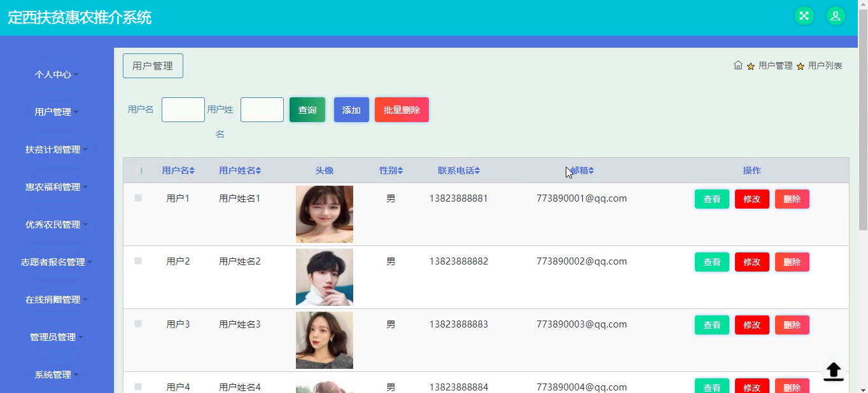Screen dimensions: 868x393
Task: Click star icon before 用户列表 breadcrumb
Action: click(801, 66)
